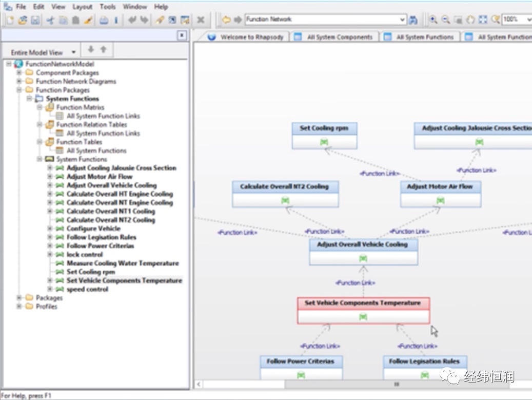This screenshot has width=532, height=400.
Task: Expand the Packages folder node
Action: click(x=19, y=297)
